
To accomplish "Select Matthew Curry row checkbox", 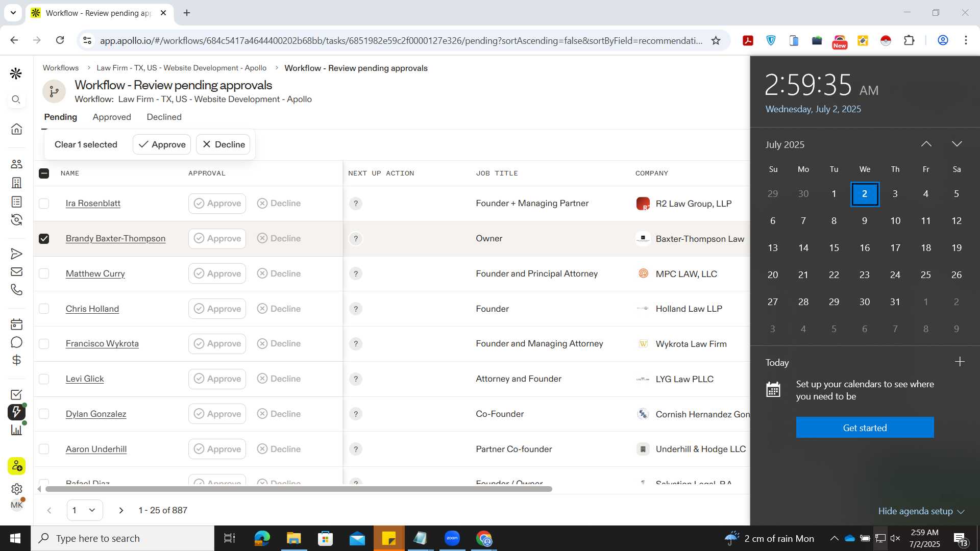I will 44,273.
